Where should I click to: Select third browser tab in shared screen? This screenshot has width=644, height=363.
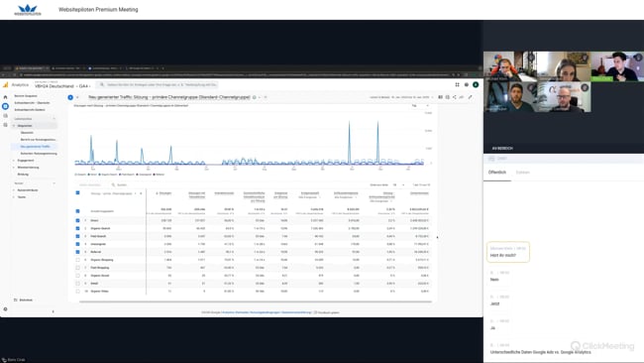pos(105,68)
